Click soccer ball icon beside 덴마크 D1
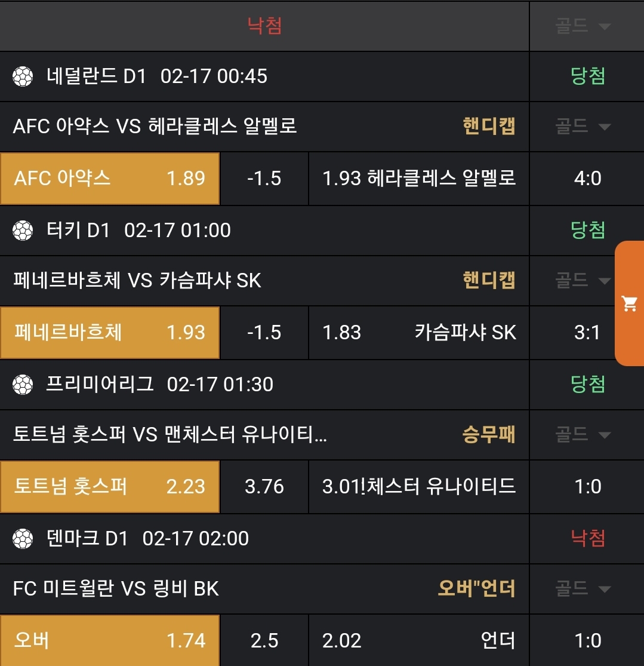 [23, 538]
